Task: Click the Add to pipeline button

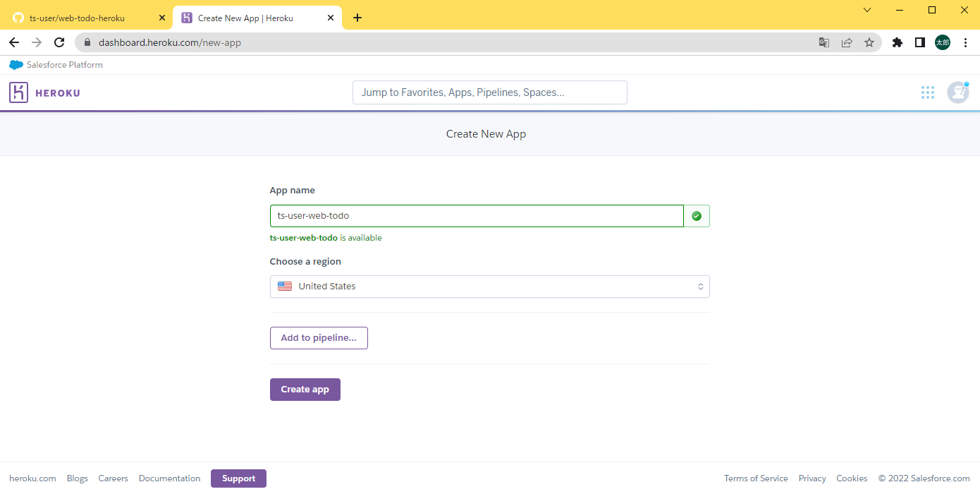Action: tap(319, 338)
